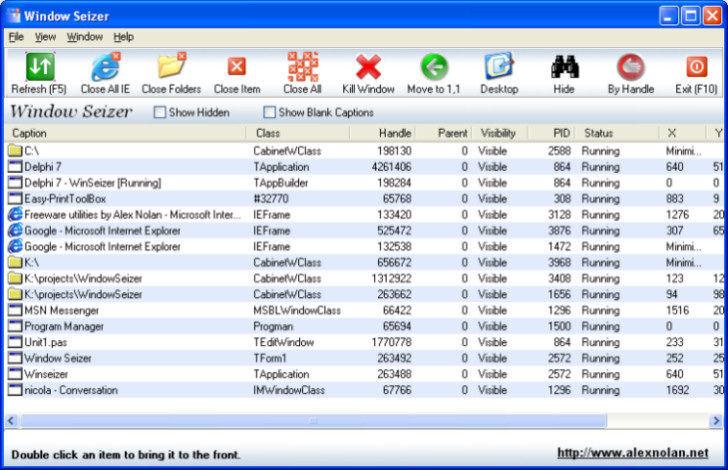This screenshot has height=470, width=728.
Task: Click the Desktop toolbar icon
Action: pyautogui.click(x=499, y=66)
